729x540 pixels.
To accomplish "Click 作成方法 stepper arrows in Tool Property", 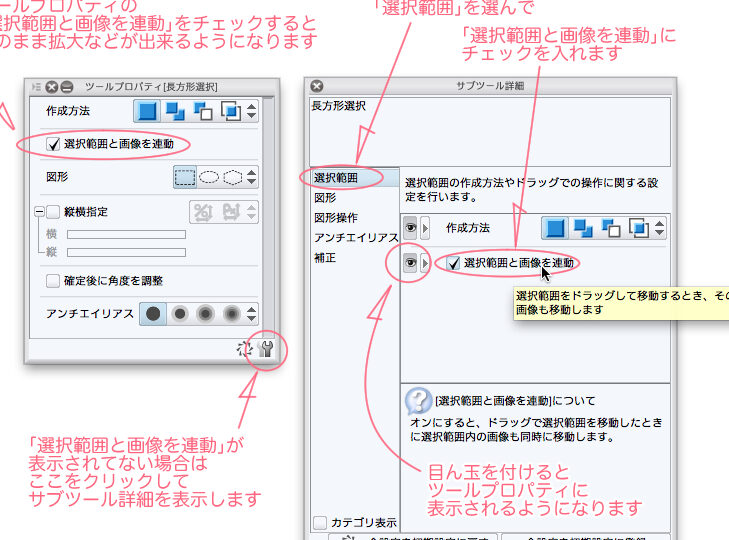I will tap(252, 111).
